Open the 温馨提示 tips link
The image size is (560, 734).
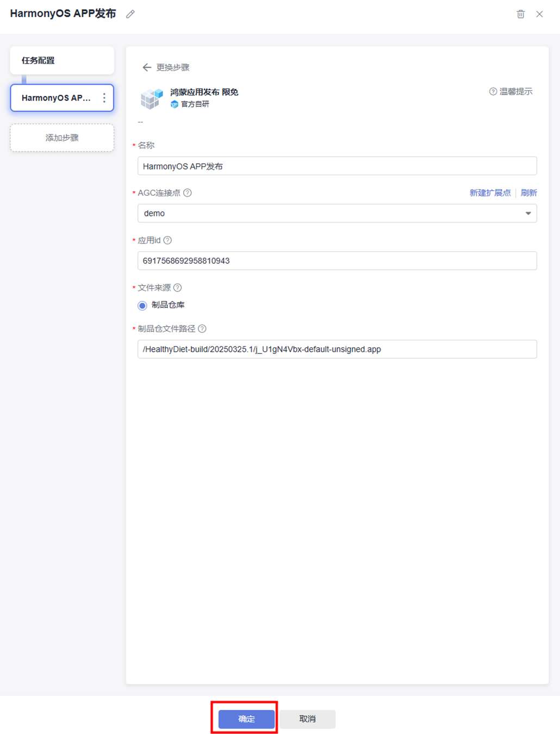(511, 91)
